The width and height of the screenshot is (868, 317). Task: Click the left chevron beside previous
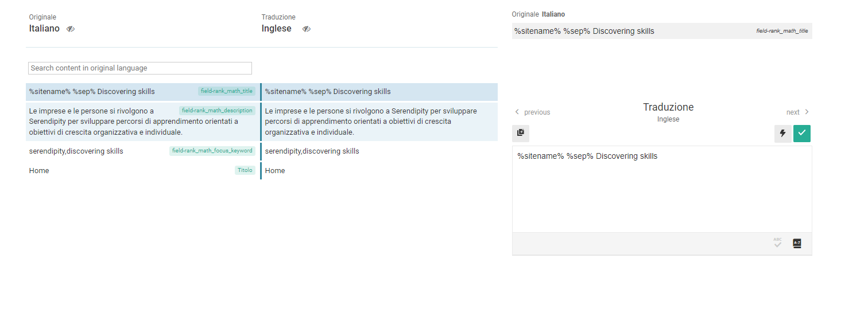click(x=517, y=112)
